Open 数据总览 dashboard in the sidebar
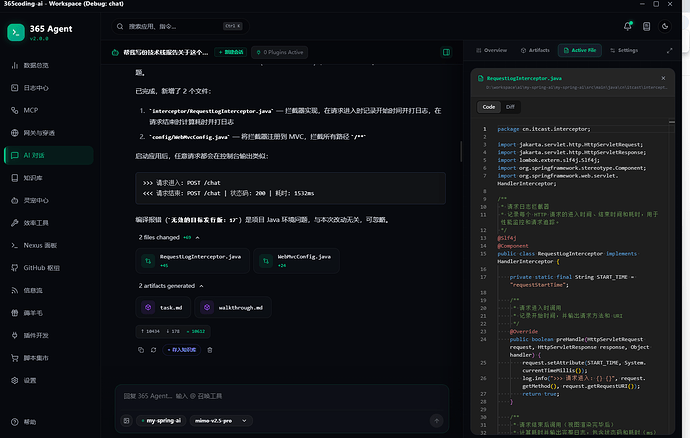Screen dimensions: 690x438 pos(48,65)
